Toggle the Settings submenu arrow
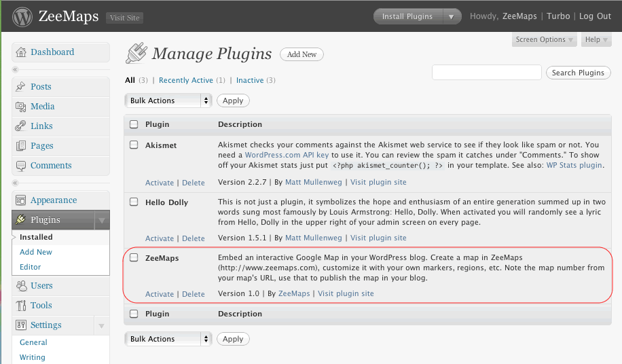 coord(102,325)
